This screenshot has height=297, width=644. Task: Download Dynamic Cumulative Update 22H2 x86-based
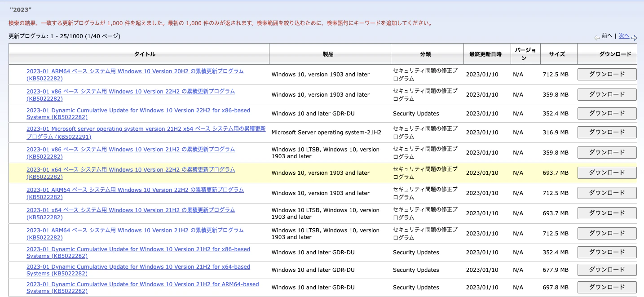pos(607,114)
